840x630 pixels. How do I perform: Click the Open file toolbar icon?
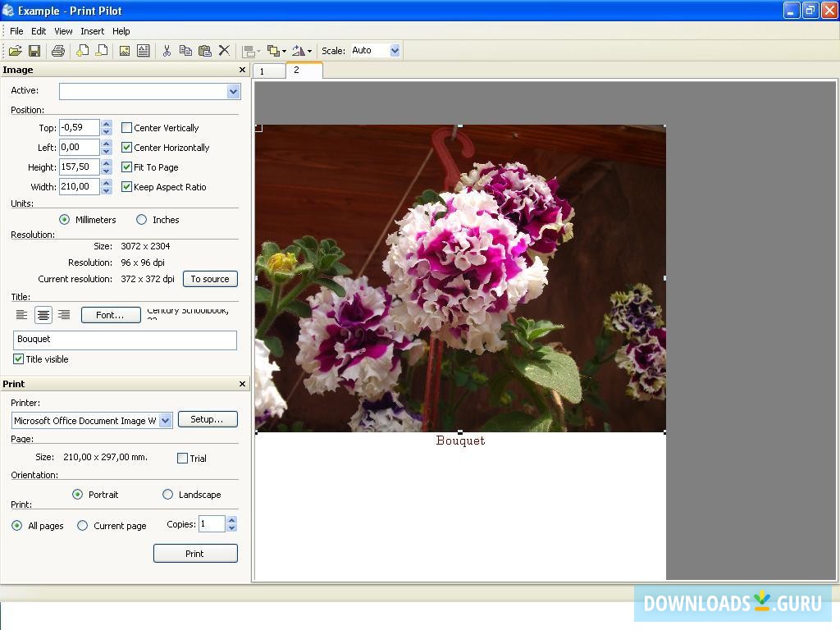click(15, 51)
